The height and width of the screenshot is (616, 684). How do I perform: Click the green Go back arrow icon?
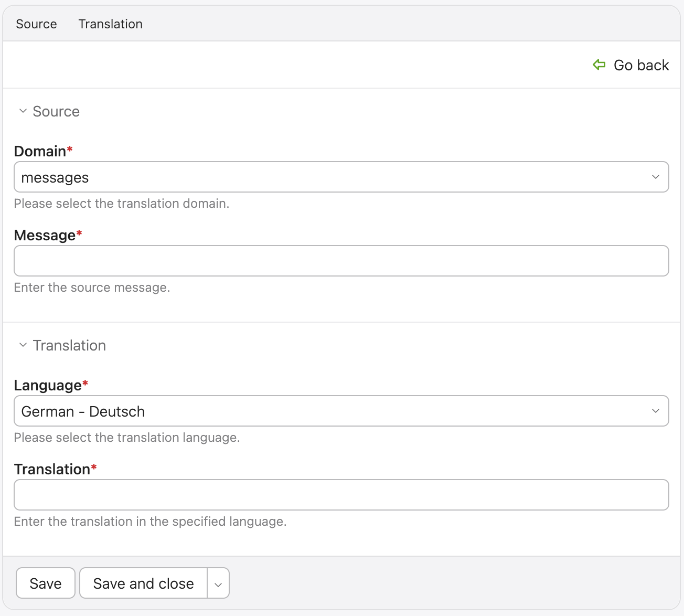598,65
